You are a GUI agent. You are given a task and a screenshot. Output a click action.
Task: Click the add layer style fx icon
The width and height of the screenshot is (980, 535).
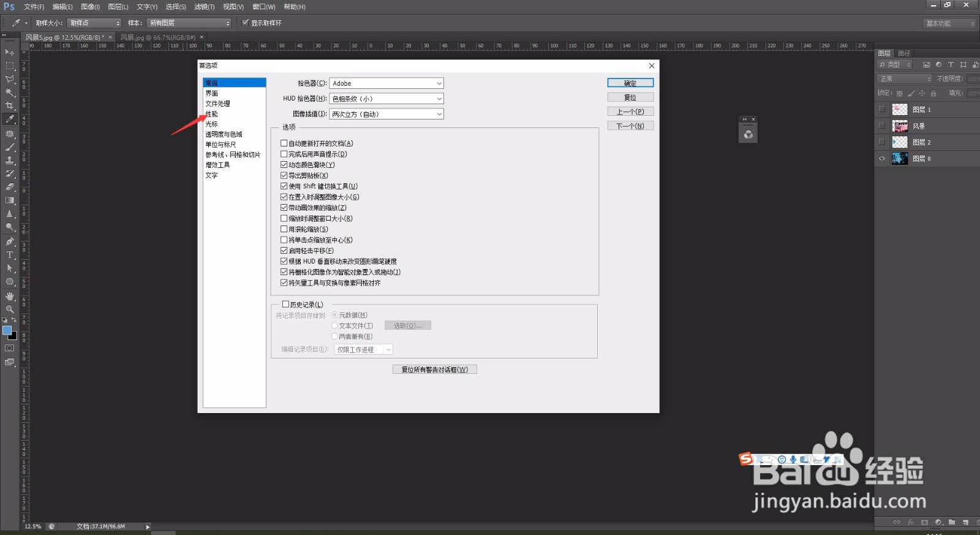click(x=911, y=523)
